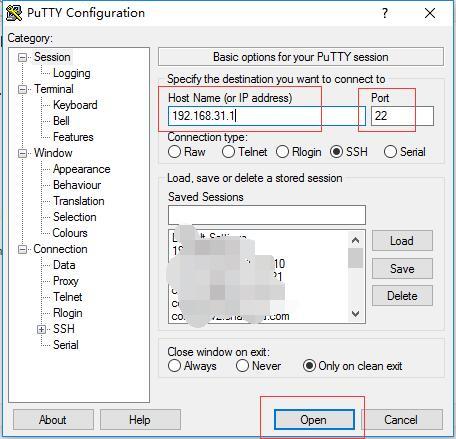Click the Cancel button
Screen dimensions: 456x439
click(401, 419)
